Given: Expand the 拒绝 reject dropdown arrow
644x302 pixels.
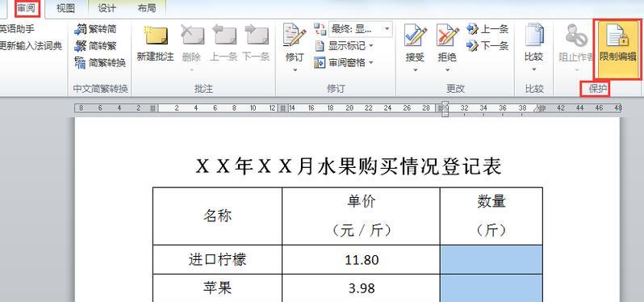Looking at the screenshot, I should [x=447, y=70].
